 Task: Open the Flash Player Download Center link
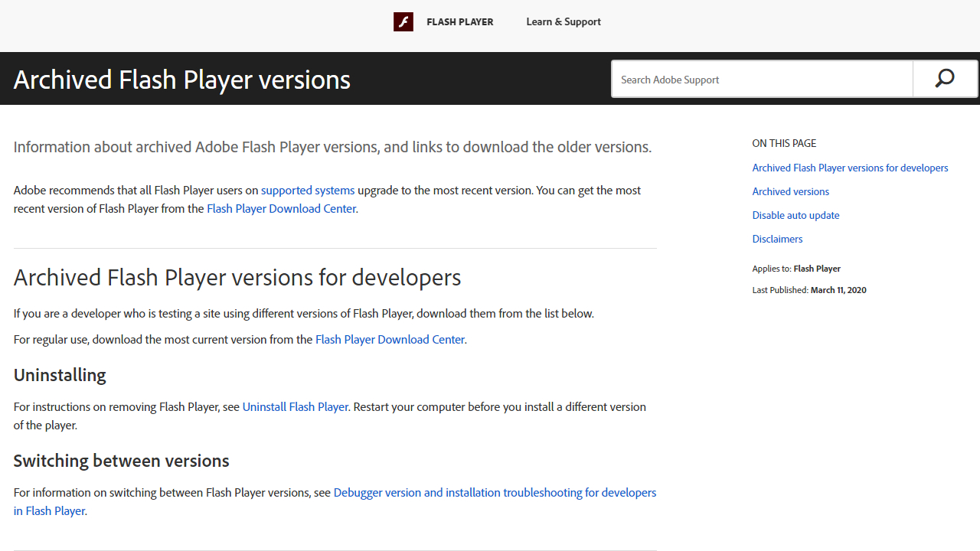click(x=281, y=208)
